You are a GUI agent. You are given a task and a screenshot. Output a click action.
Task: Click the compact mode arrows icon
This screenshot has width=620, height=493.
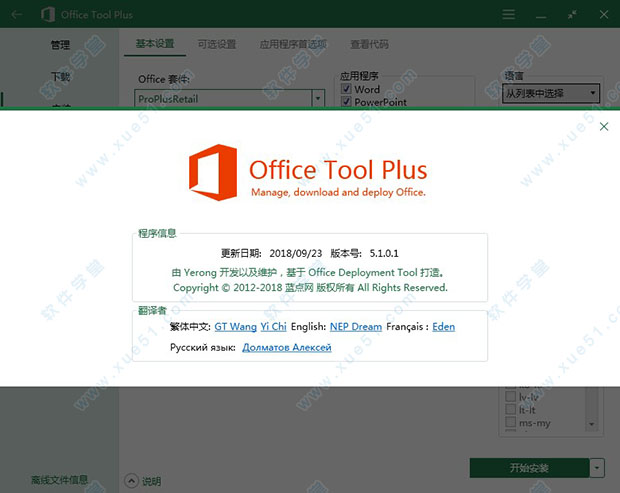[572, 15]
